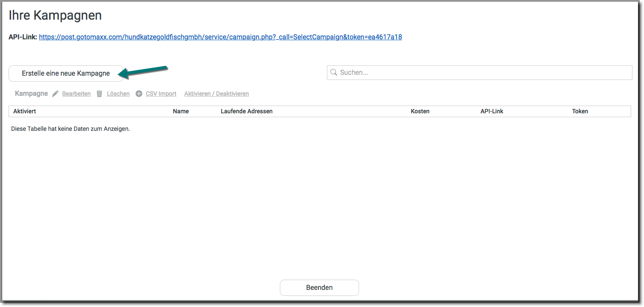Click the Kampagne toolbar label
The height and width of the screenshot is (307, 644).
coord(31,94)
